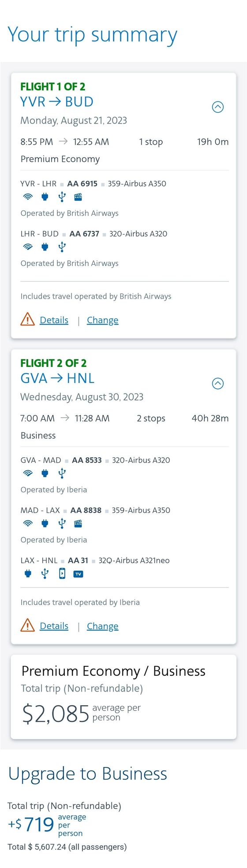
Task: Collapse the GVA to HNL flight details
Action: pos(218,383)
